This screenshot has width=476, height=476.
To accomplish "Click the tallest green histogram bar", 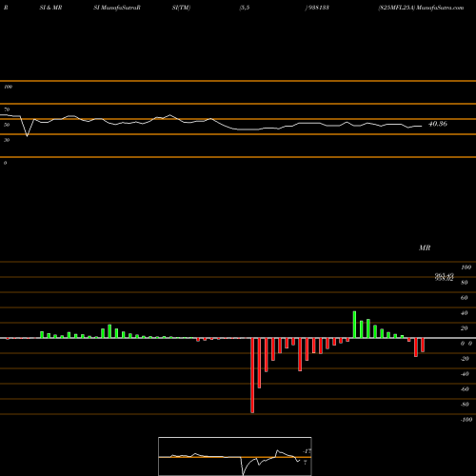I will 354,325.
